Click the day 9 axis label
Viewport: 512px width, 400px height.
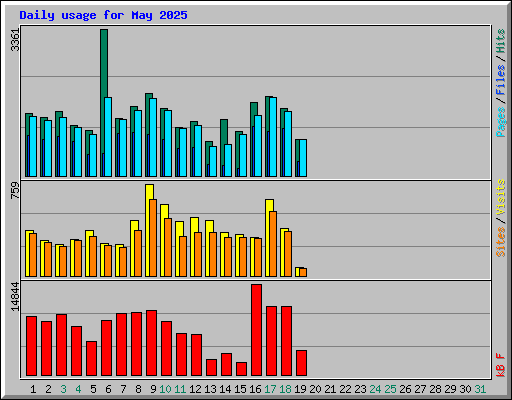pos(153,389)
